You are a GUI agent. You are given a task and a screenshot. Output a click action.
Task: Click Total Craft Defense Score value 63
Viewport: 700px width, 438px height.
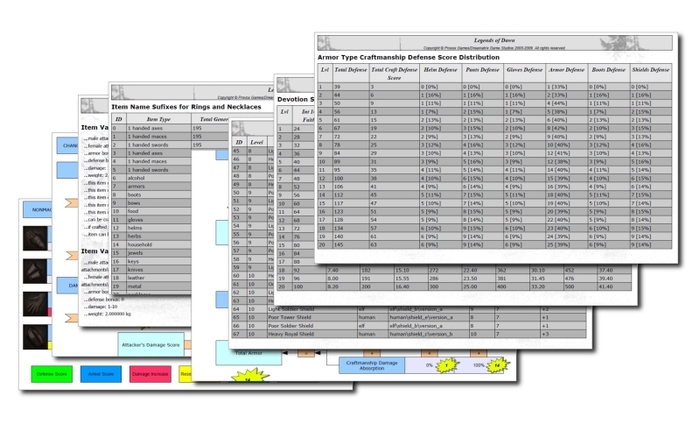click(x=394, y=245)
